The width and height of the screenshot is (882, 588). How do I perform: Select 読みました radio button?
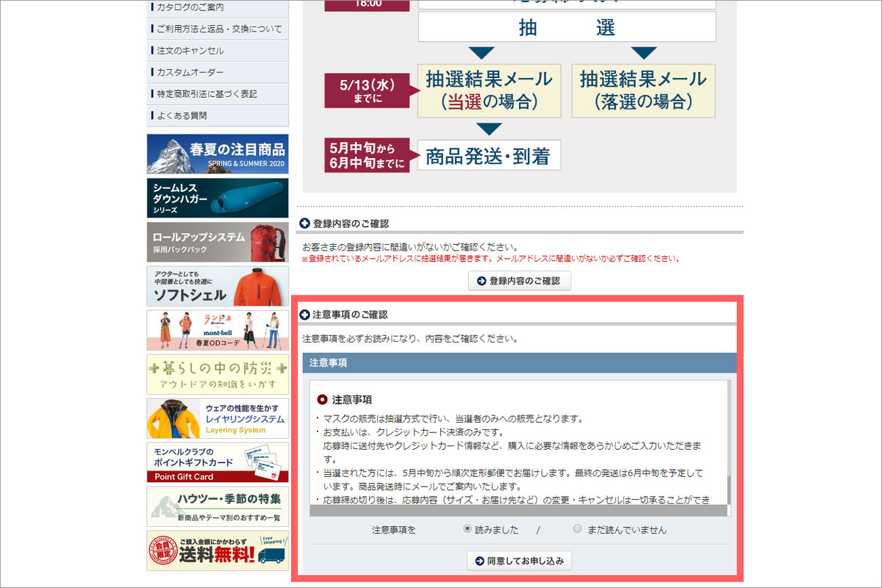point(467,528)
